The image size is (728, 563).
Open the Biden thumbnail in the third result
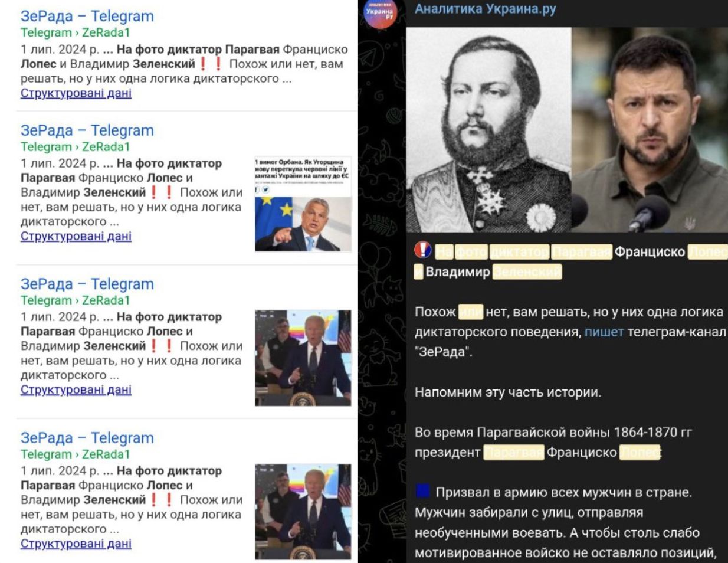[x=303, y=358]
